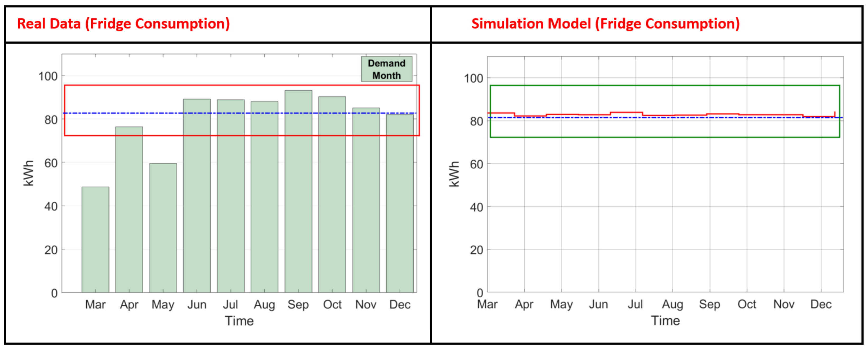Click the April consumption bar

click(x=129, y=209)
